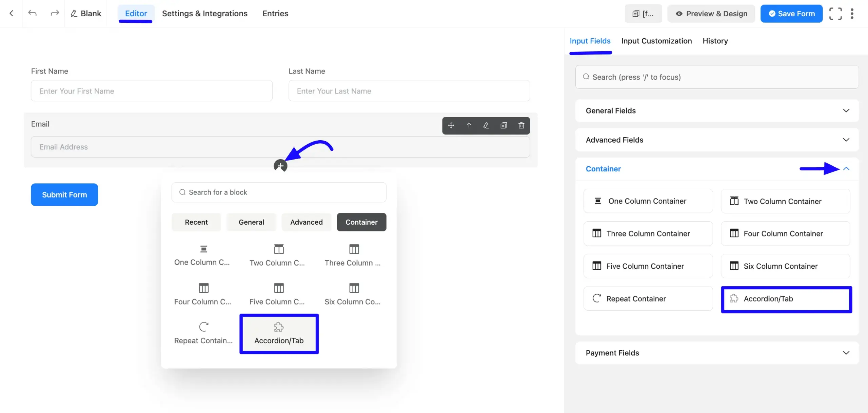Collapse the Container section
The width and height of the screenshot is (868, 413).
846,169
